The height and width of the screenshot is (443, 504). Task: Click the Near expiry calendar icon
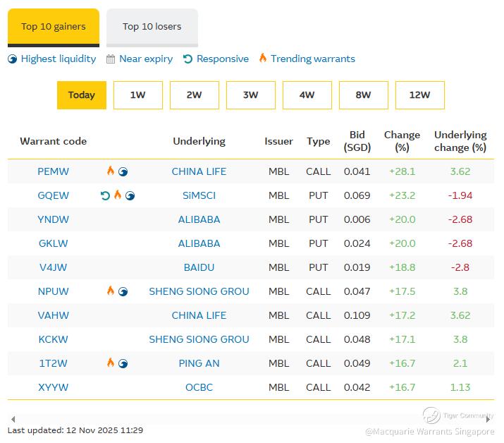coord(111,59)
